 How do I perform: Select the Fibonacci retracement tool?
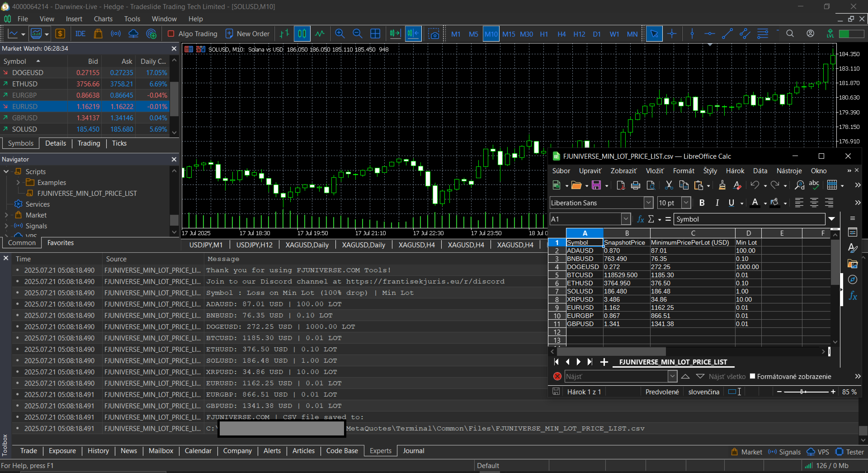pos(763,34)
